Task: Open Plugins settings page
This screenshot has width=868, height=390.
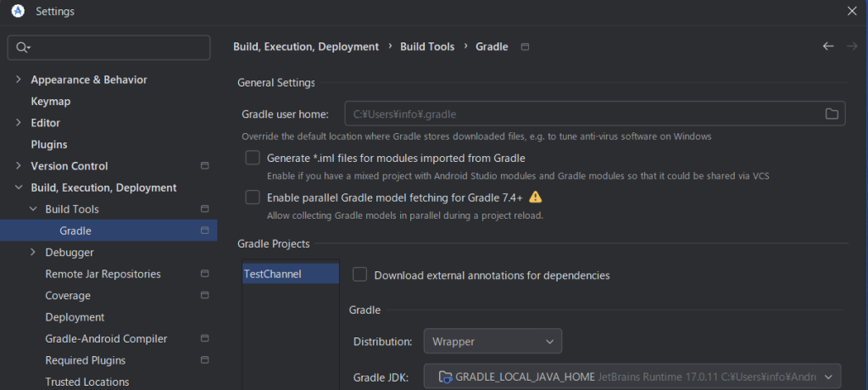Action: point(49,144)
